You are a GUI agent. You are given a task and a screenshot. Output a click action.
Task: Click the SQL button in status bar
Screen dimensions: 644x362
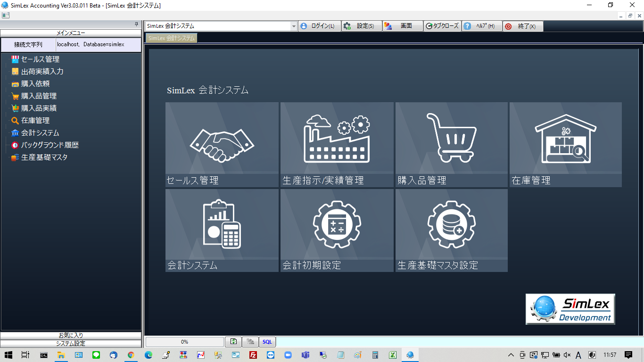click(x=267, y=342)
